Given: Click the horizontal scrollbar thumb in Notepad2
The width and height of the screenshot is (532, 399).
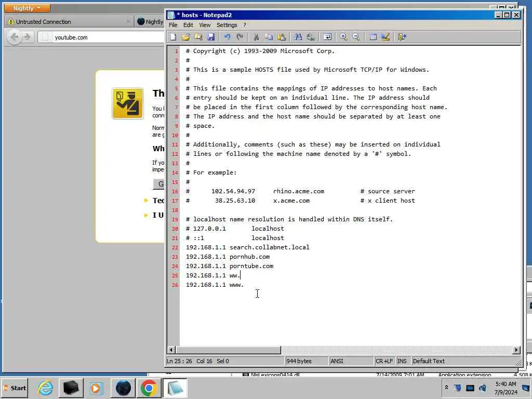Looking at the screenshot, I should pos(229,350).
